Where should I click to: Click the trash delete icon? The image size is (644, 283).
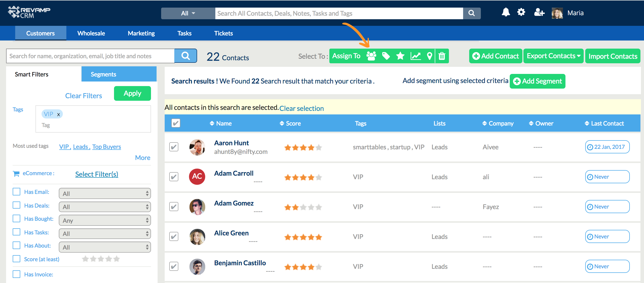[442, 56]
